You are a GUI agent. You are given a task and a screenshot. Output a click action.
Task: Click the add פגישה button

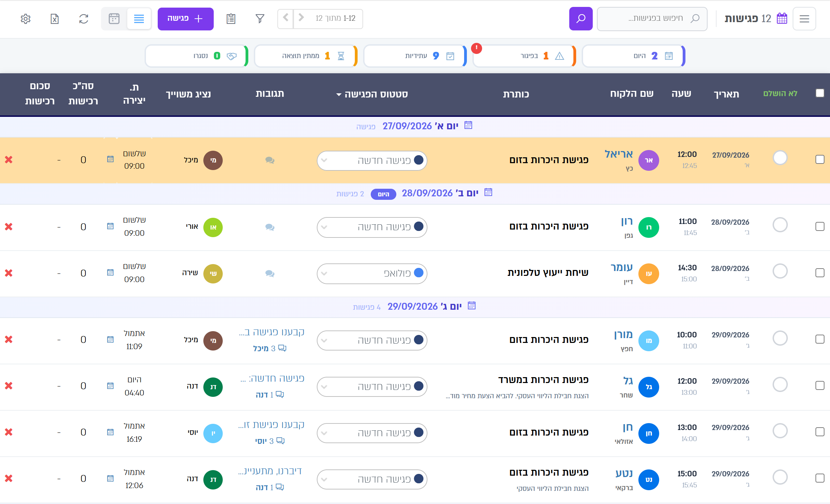click(x=186, y=19)
